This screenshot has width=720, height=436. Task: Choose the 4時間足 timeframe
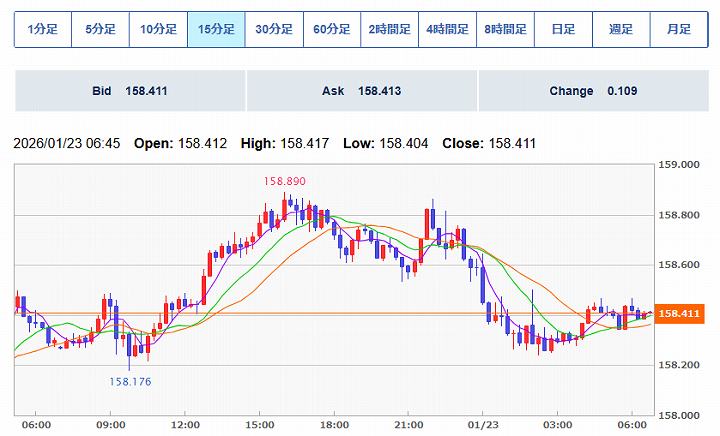447,30
